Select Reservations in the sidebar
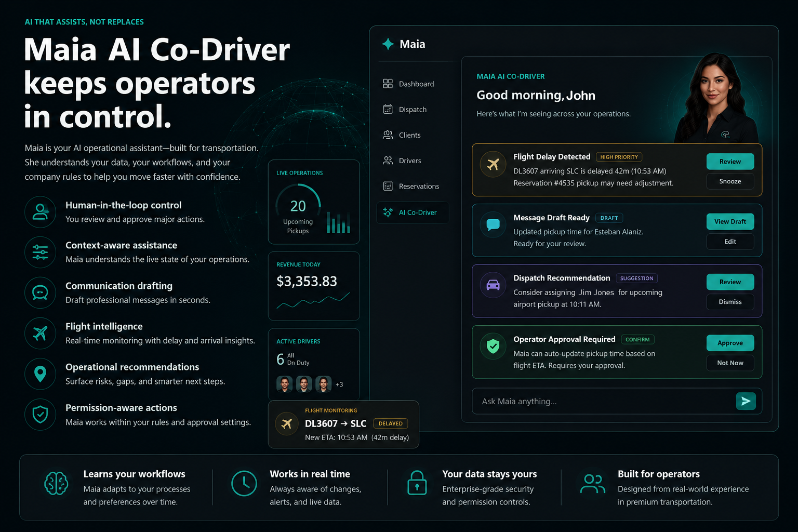 point(411,186)
